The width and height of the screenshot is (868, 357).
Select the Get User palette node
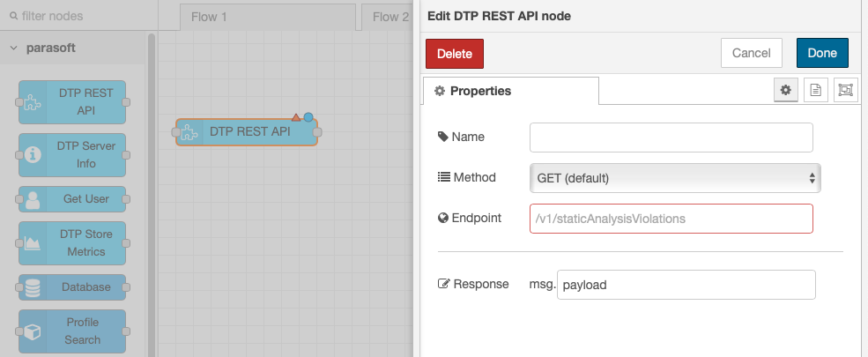click(72, 198)
